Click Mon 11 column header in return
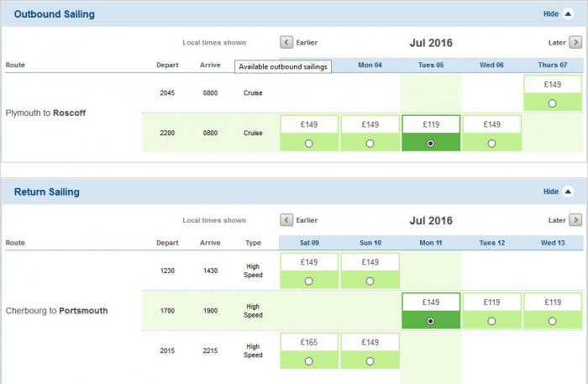Screen dimensions: 588x384 (x=431, y=243)
